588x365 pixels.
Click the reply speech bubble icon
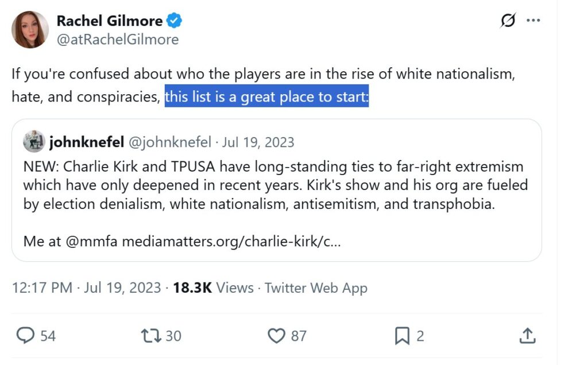coord(25,336)
